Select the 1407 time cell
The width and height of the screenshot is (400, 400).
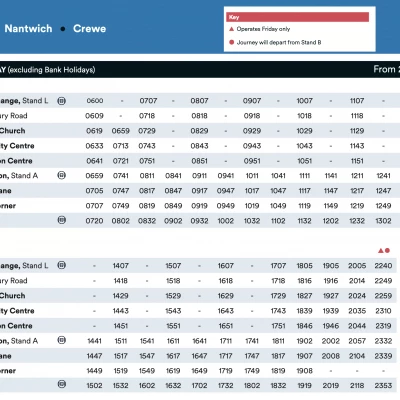click(x=121, y=266)
